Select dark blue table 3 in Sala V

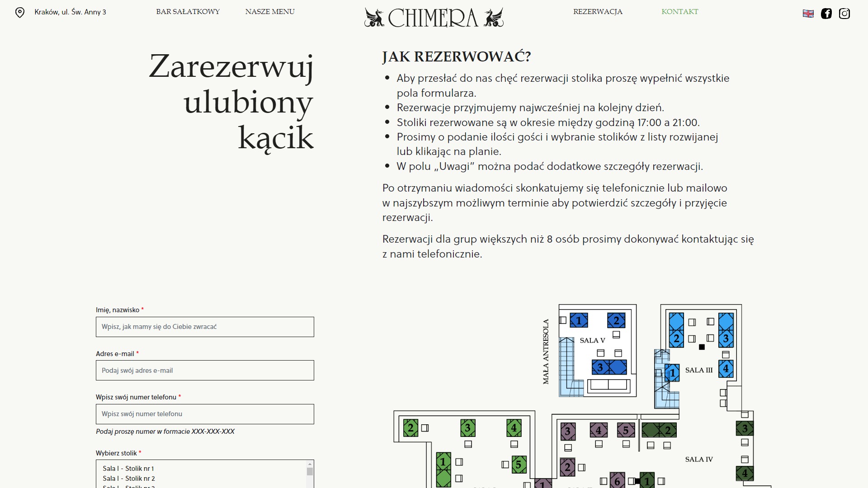tap(609, 367)
